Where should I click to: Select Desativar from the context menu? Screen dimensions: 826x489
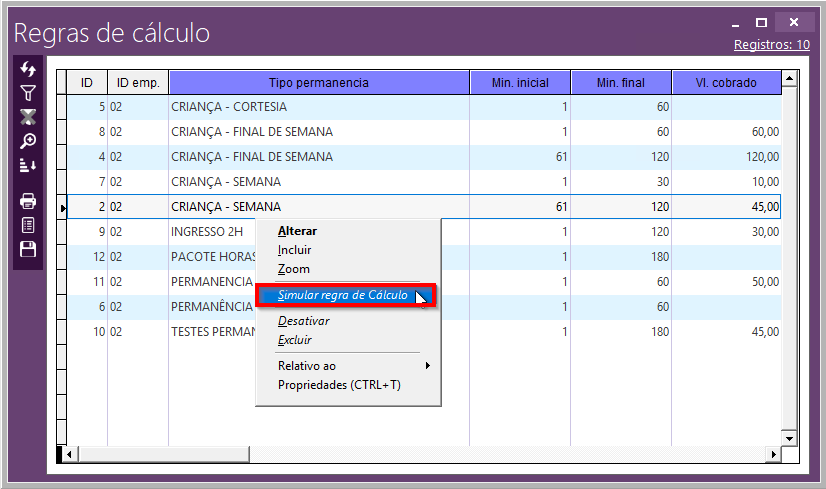click(x=303, y=321)
